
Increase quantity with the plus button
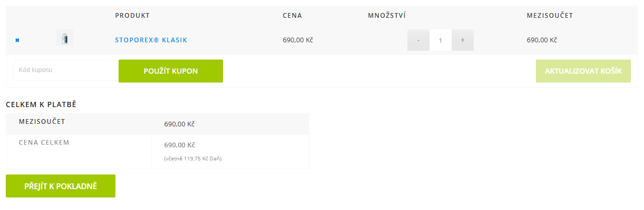click(463, 40)
